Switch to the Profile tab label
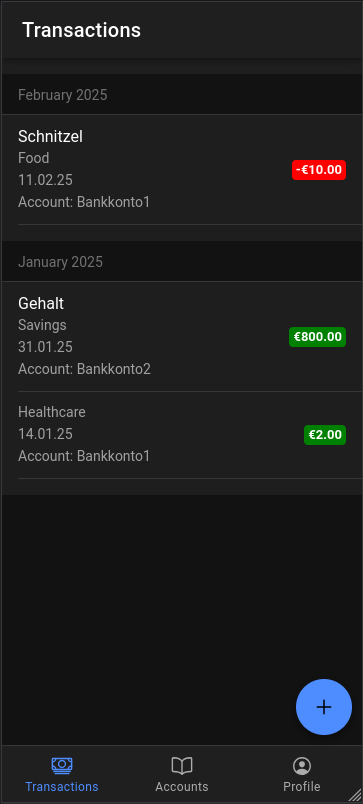The width and height of the screenshot is (363, 804). click(302, 787)
